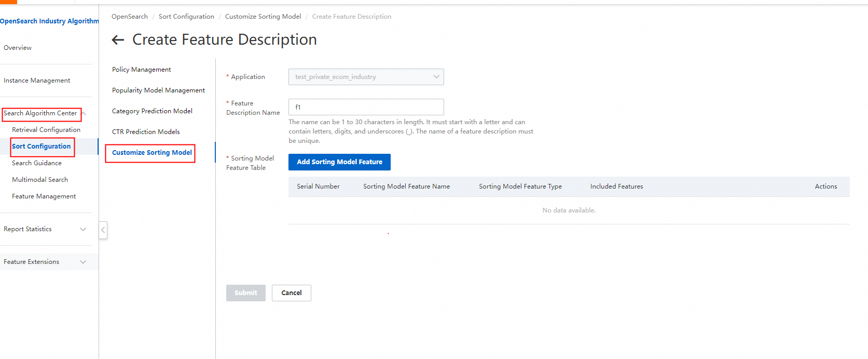Click the Feature Extensions label
868x359 pixels.
(32, 262)
